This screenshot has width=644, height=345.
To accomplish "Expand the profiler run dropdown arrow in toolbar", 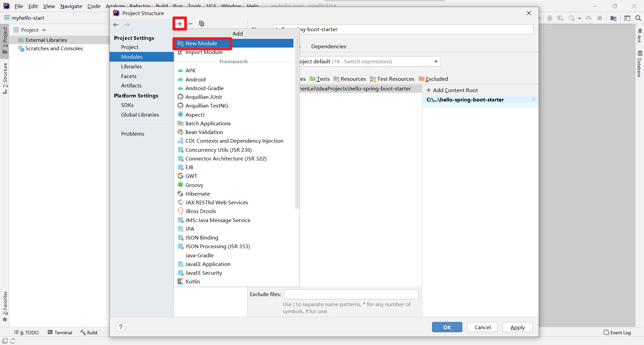I will point(580,18).
